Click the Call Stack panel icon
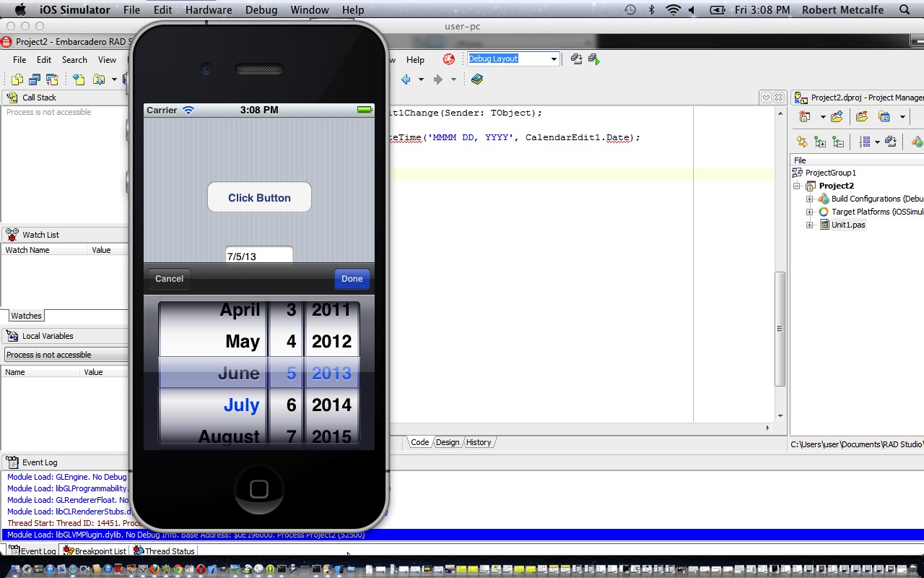The height and width of the screenshot is (578, 924). [x=12, y=98]
